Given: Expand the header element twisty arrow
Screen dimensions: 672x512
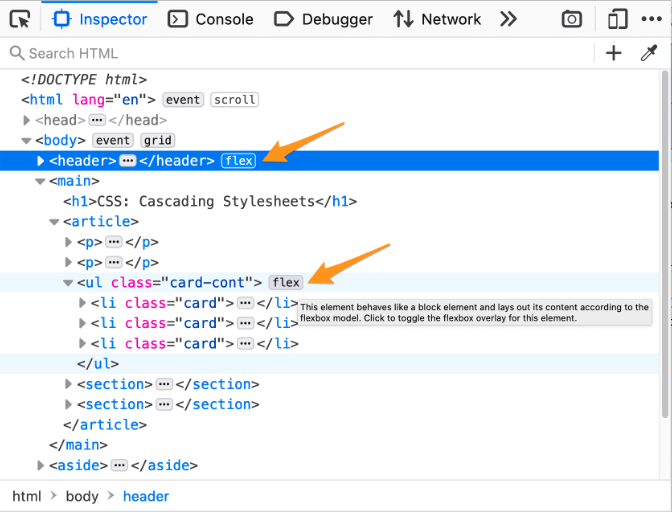Looking at the screenshot, I should click(x=41, y=161).
